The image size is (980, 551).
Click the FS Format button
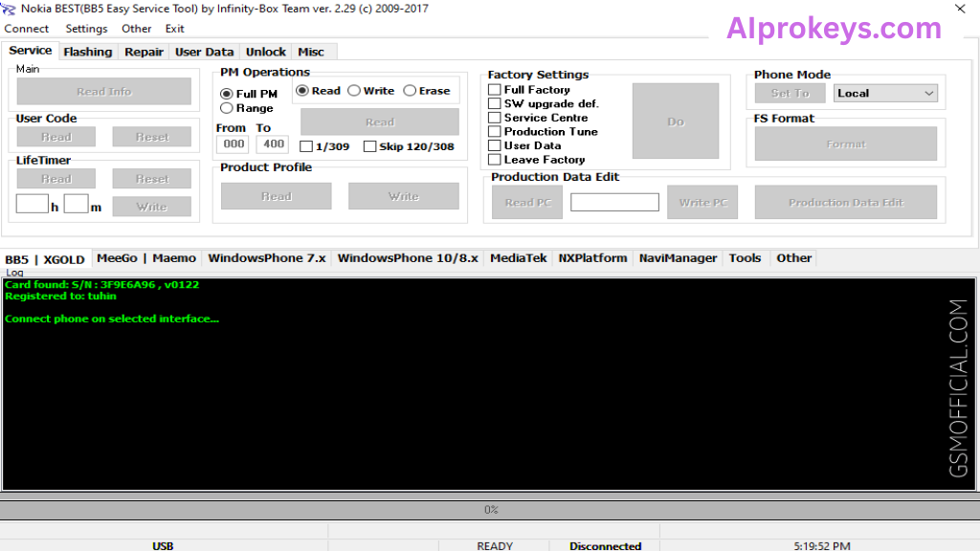click(x=846, y=143)
